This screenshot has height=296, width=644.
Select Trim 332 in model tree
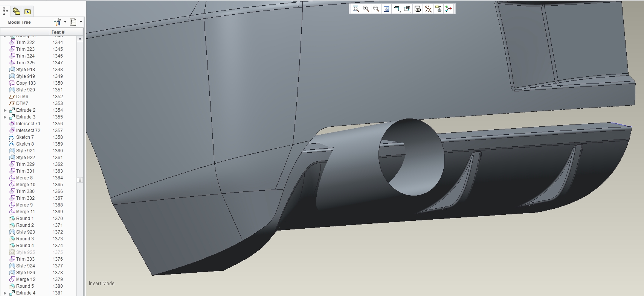coord(25,198)
